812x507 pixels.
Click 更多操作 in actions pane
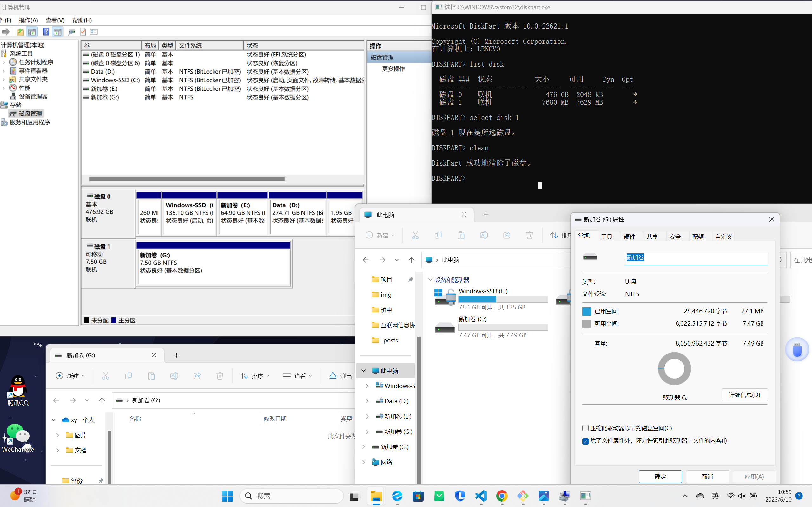pyautogui.click(x=393, y=69)
